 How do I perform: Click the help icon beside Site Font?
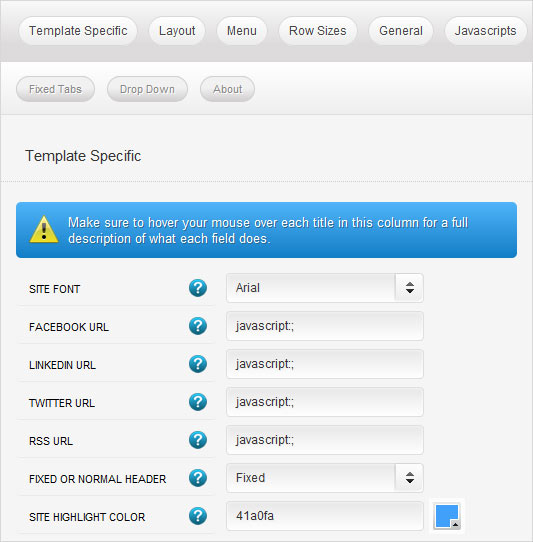click(198, 288)
